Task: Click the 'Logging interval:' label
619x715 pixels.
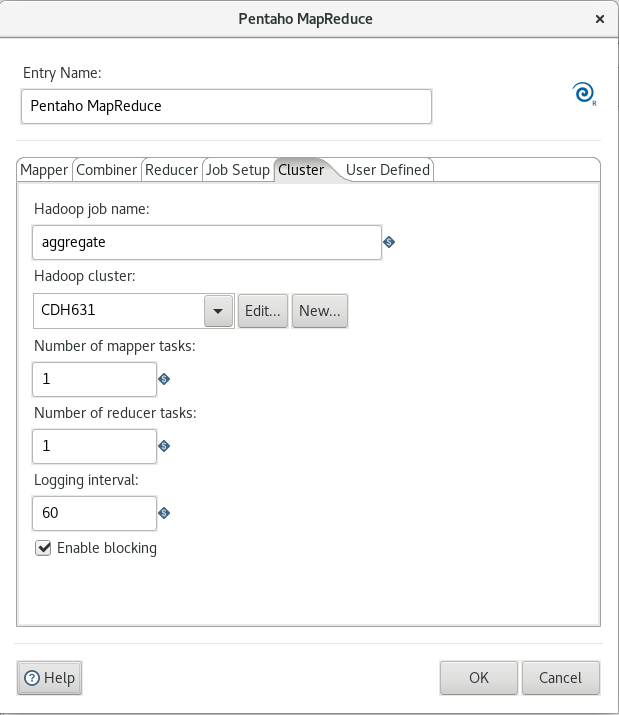Action: [x=86, y=480]
